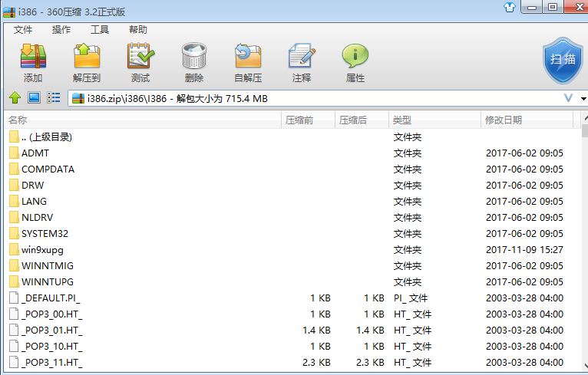Select the _POP3_11.HT_ file
The image size is (588, 375).
click(x=292, y=362)
